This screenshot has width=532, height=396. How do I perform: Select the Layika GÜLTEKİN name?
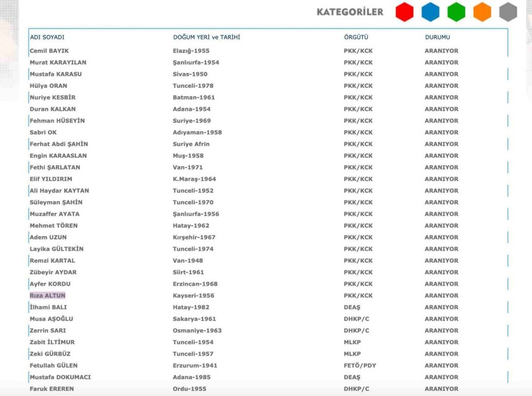point(56,249)
